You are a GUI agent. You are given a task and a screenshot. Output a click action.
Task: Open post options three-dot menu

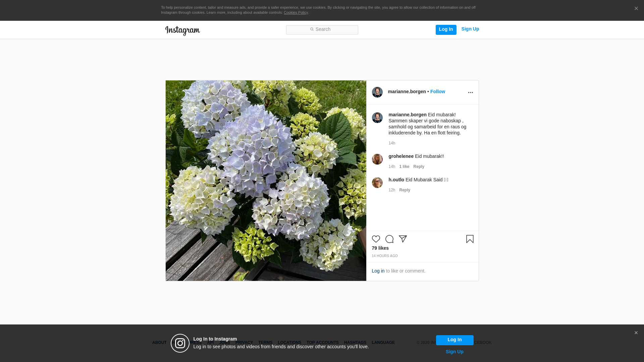[471, 93]
